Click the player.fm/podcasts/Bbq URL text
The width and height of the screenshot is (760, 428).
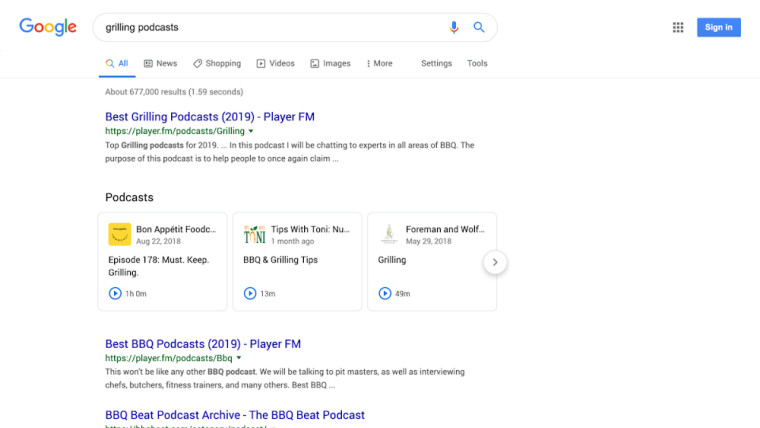(169, 358)
